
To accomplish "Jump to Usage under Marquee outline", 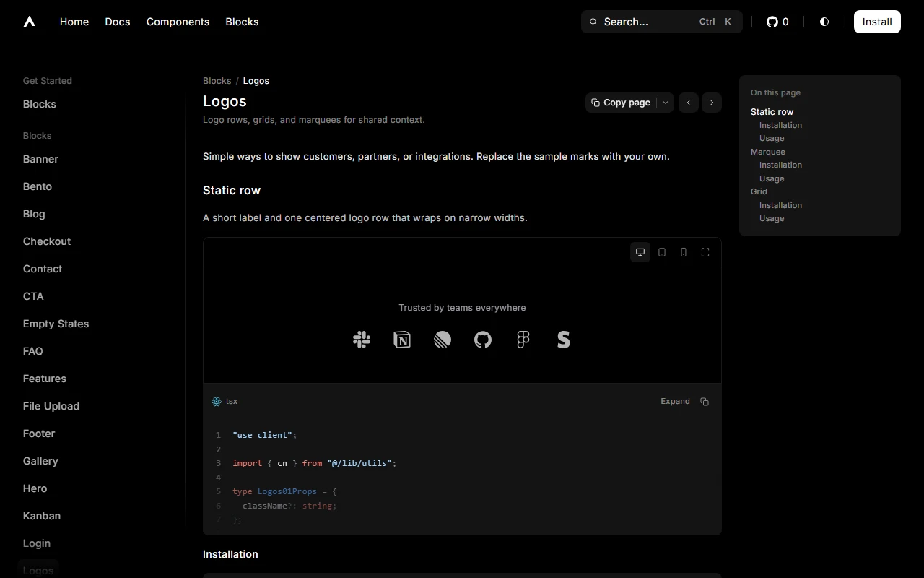I will (x=772, y=178).
